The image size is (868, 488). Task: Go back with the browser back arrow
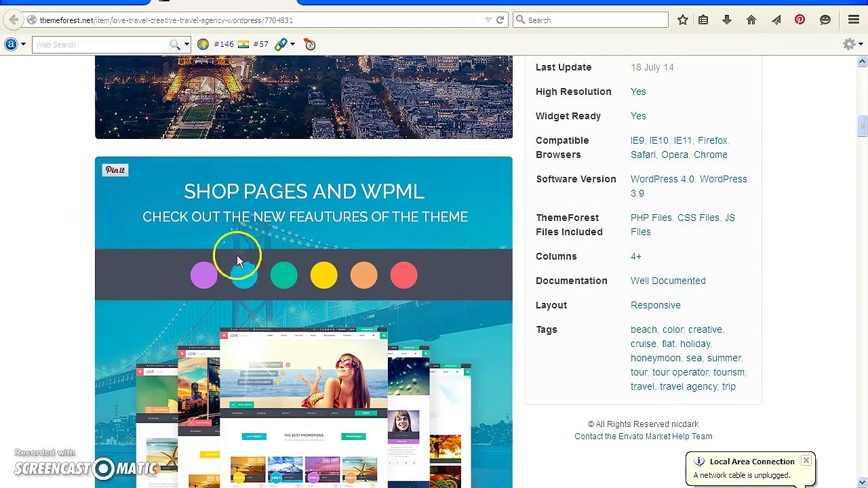14,20
